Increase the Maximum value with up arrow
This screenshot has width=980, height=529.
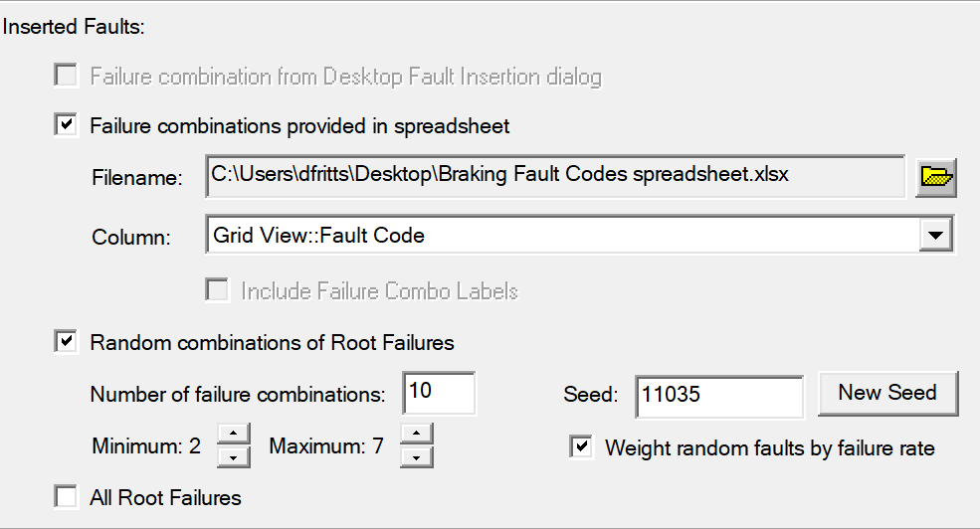(415, 435)
